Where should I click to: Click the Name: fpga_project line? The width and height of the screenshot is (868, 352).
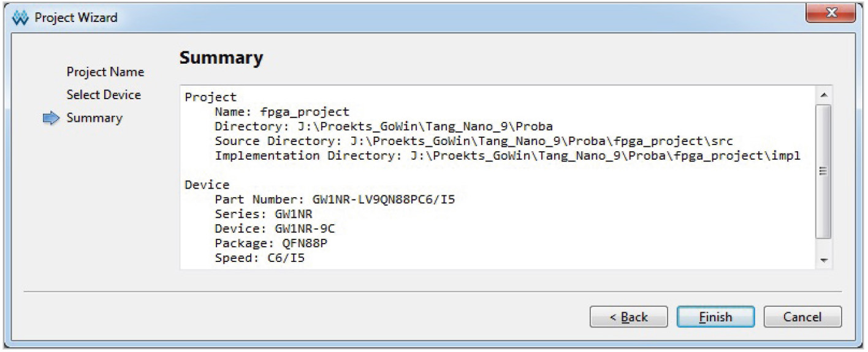[281, 112]
